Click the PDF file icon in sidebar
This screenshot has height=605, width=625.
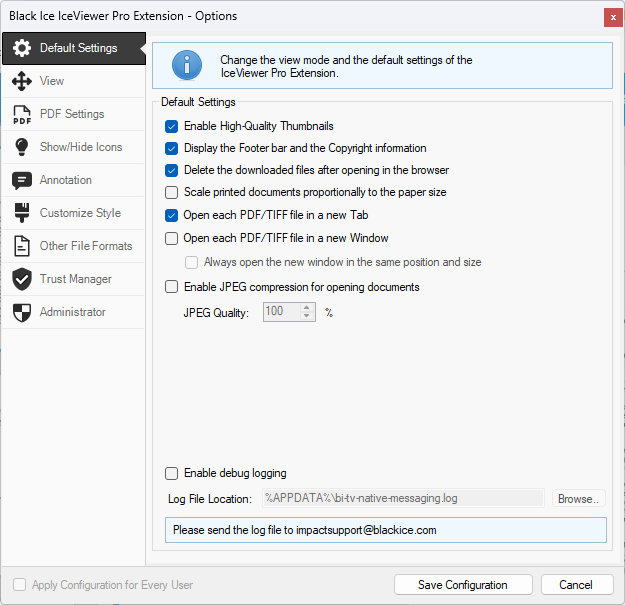pos(22,115)
